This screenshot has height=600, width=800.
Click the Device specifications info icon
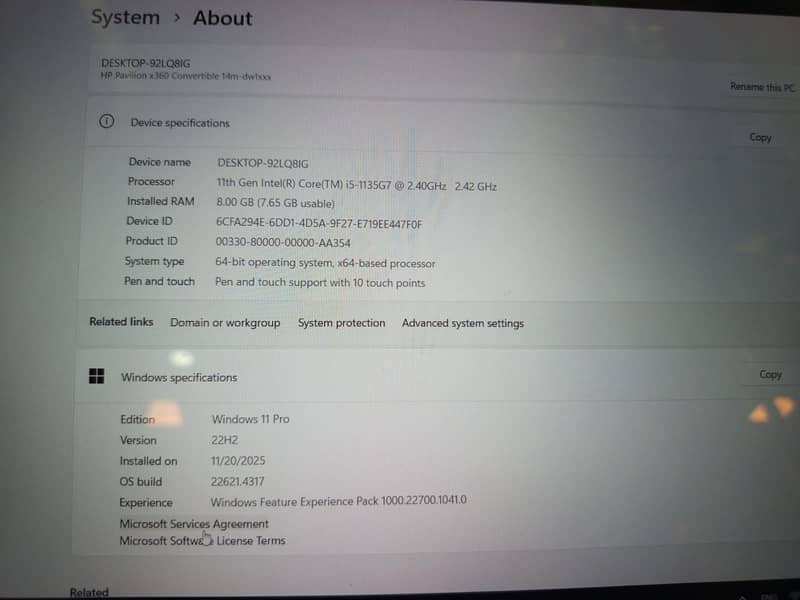[x=106, y=122]
